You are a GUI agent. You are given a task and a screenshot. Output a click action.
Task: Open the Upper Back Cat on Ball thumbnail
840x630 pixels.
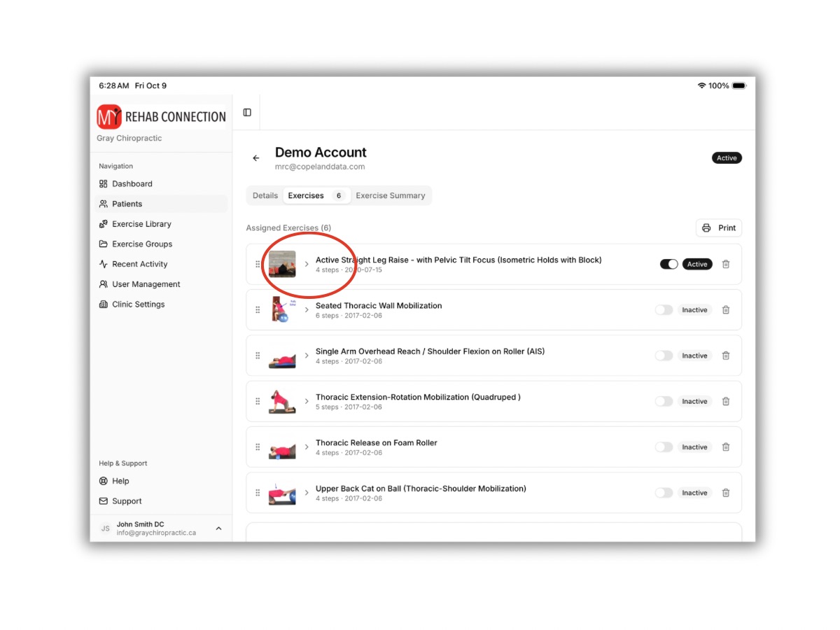pyautogui.click(x=282, y=493)
